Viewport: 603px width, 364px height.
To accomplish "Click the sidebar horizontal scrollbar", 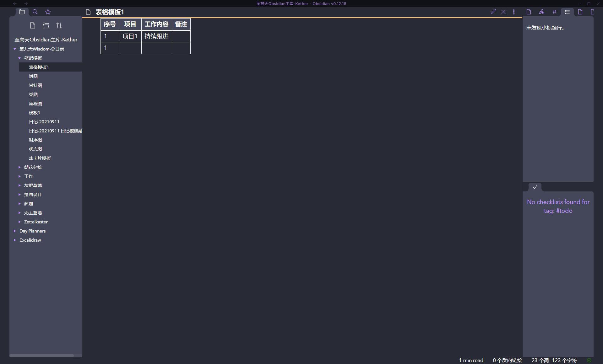I will [x=41, y=356].
